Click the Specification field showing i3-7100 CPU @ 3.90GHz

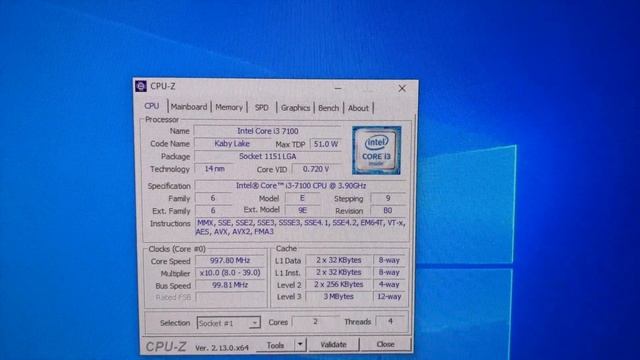coord(300,186)
